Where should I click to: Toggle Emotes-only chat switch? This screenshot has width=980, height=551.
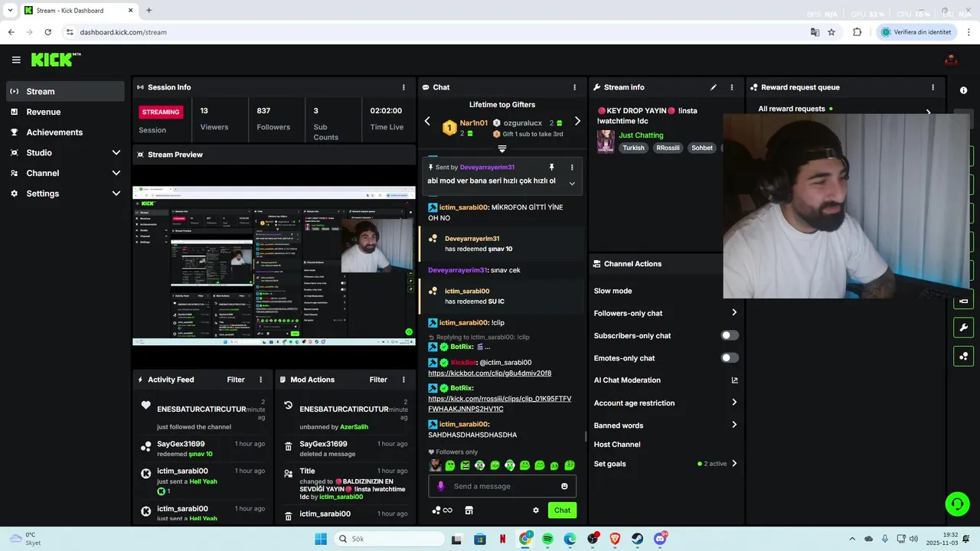tap(730, 358)
